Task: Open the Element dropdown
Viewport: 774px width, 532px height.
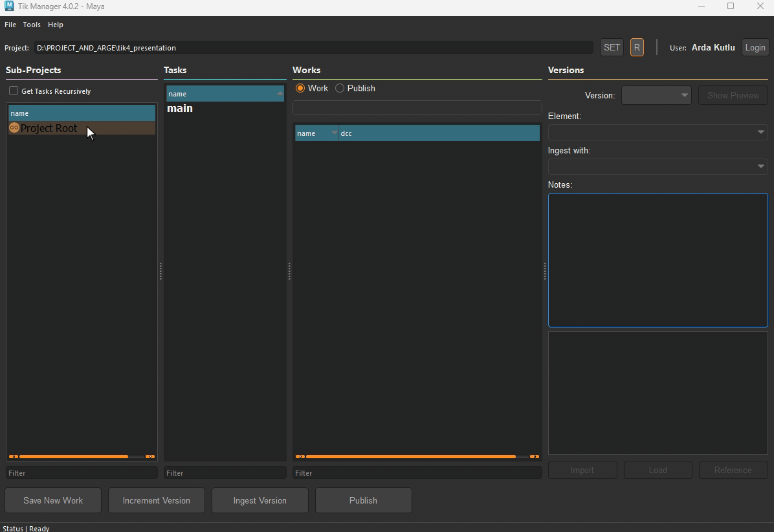Action: pyautogui.click(x=658, y=132)
